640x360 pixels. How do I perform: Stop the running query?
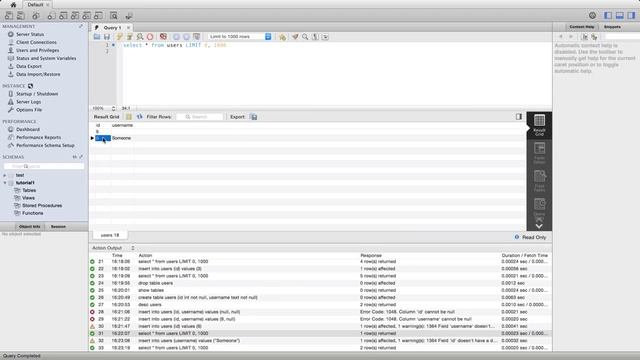(x=150, y=37)
